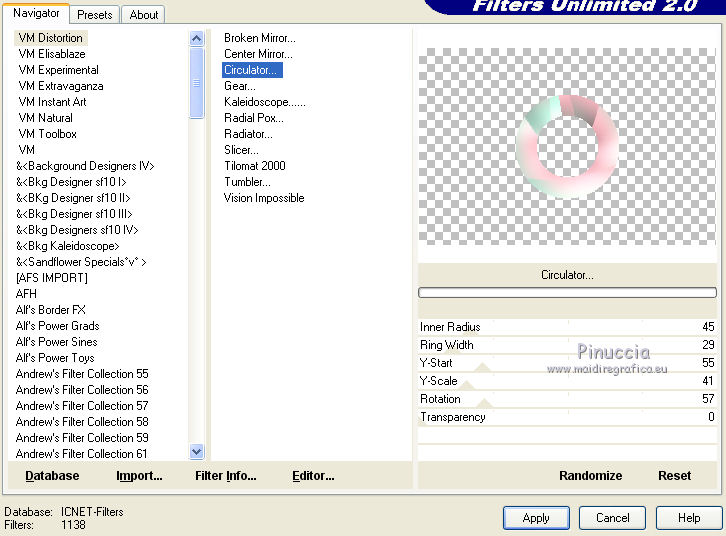This screenshot has width=726, height=536.
Task: Select VM Experimental category
Action: [58, 70]
